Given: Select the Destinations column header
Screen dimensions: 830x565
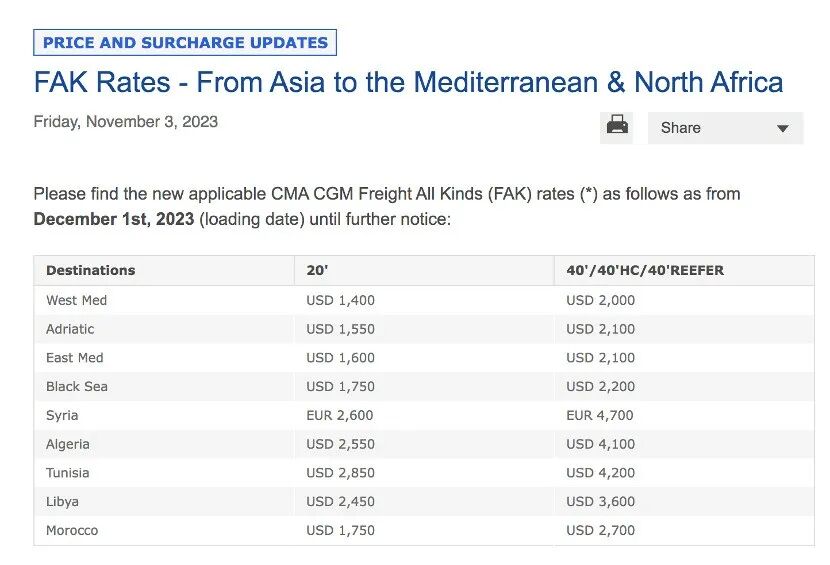Looking at the screenshot, I should tap(90, 270).
